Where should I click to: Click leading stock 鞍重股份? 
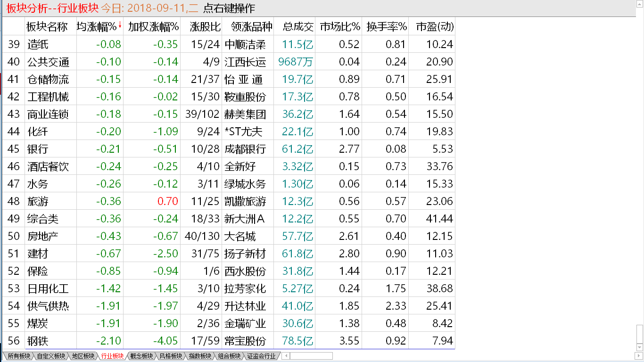pos(245,97)
